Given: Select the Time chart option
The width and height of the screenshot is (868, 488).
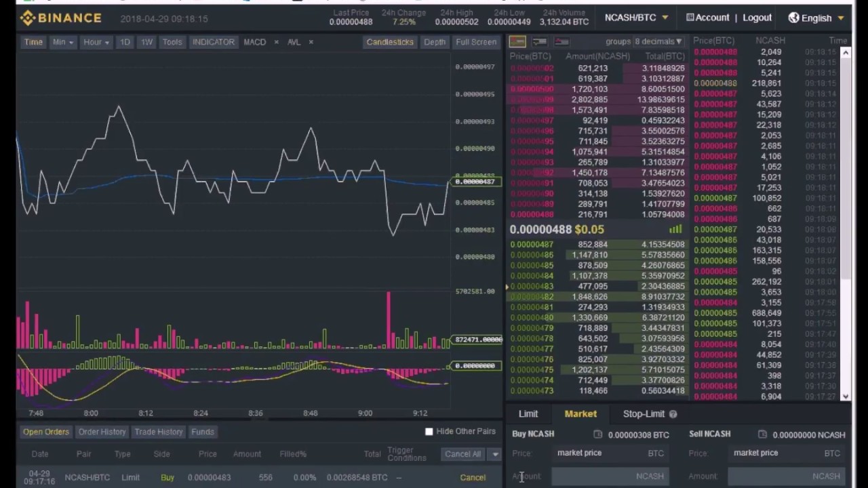Looking at the screenshot, I should click(x=33, y=42).
